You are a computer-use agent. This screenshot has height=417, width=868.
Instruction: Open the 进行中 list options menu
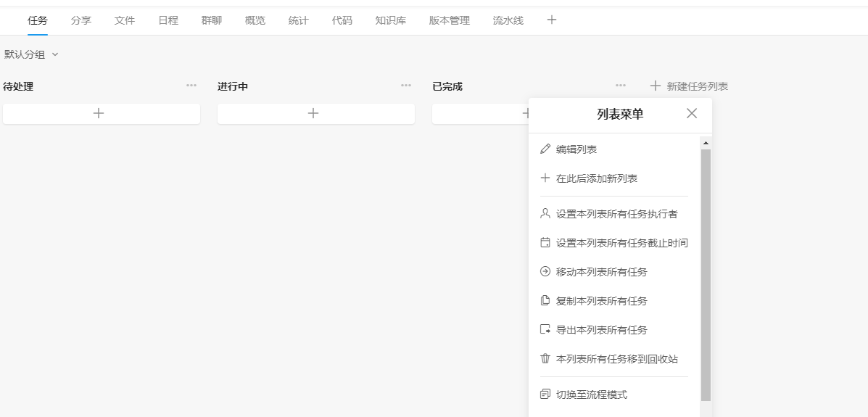[406, 86]
